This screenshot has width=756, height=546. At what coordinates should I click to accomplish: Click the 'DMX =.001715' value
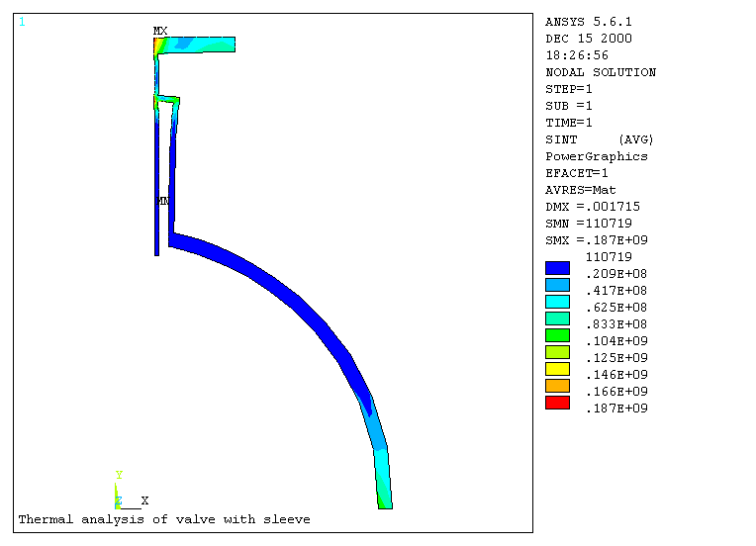pos(593,207)
